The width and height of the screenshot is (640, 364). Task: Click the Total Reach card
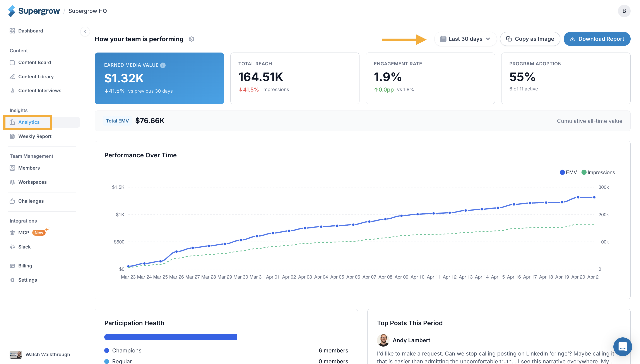point(295,78)
